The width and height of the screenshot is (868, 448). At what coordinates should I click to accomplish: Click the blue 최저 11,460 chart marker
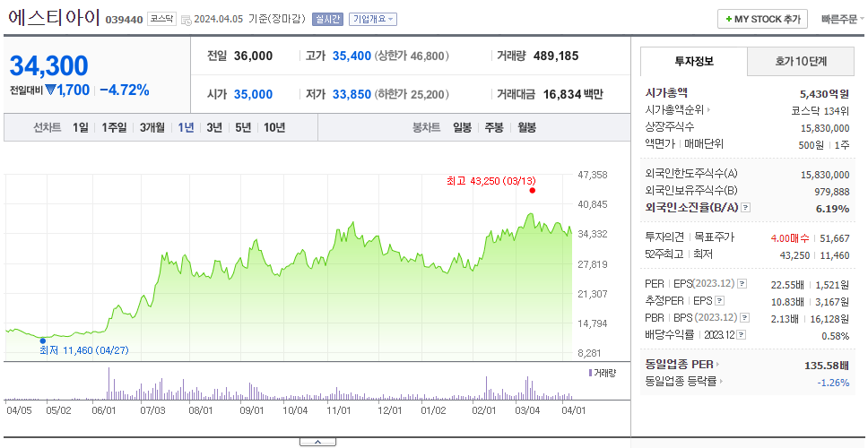(x=43, y=340)
